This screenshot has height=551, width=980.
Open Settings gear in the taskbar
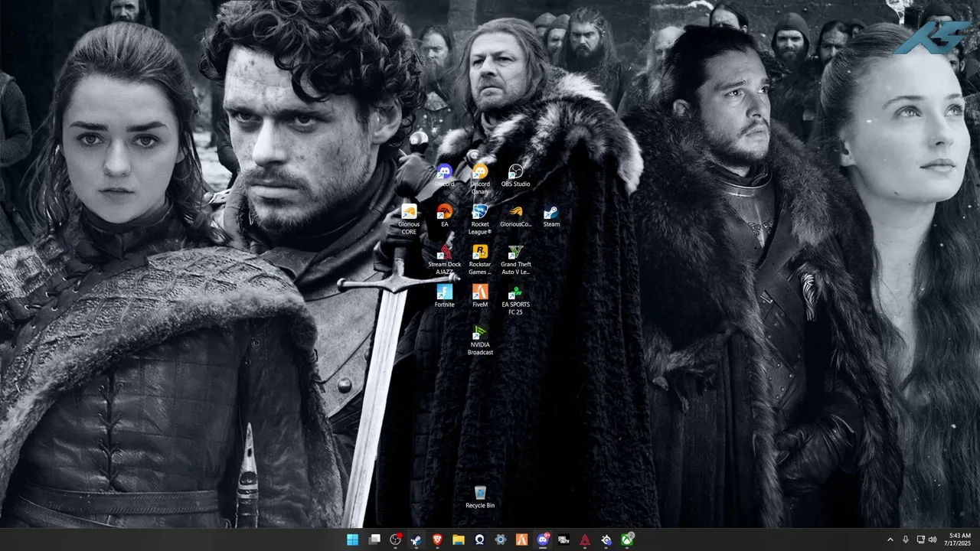[501, 540]
